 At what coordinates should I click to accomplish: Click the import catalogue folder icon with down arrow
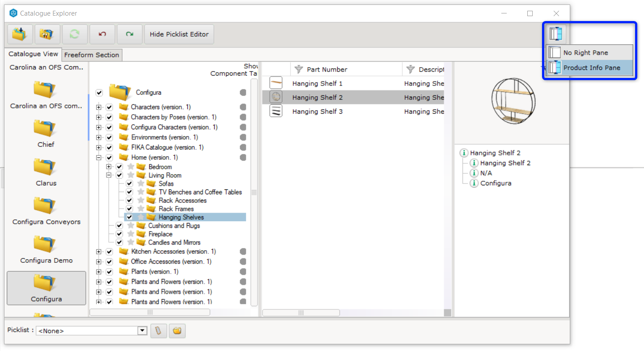pyautogui.click(x=20, y=34)
